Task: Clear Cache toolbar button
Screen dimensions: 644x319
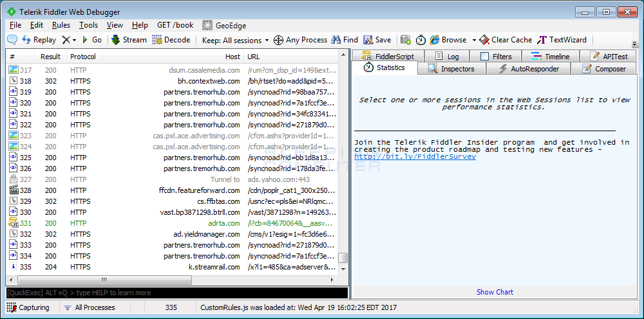Action: pos(506,40)
